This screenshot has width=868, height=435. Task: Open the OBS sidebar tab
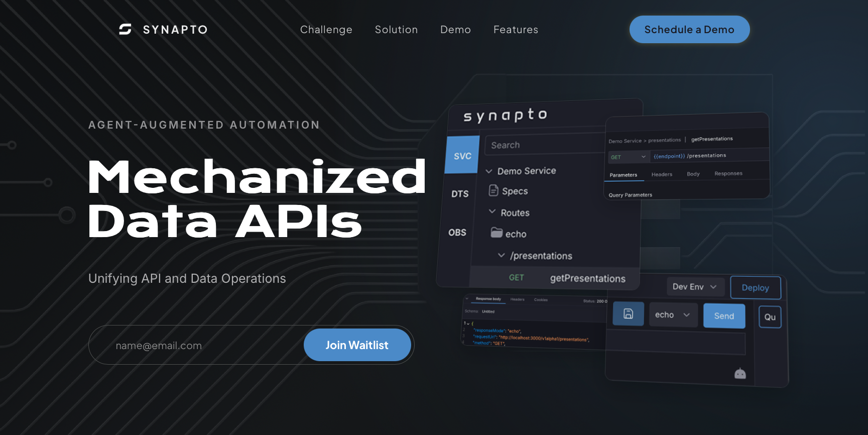pyautogui.click(x=457, y=233)
